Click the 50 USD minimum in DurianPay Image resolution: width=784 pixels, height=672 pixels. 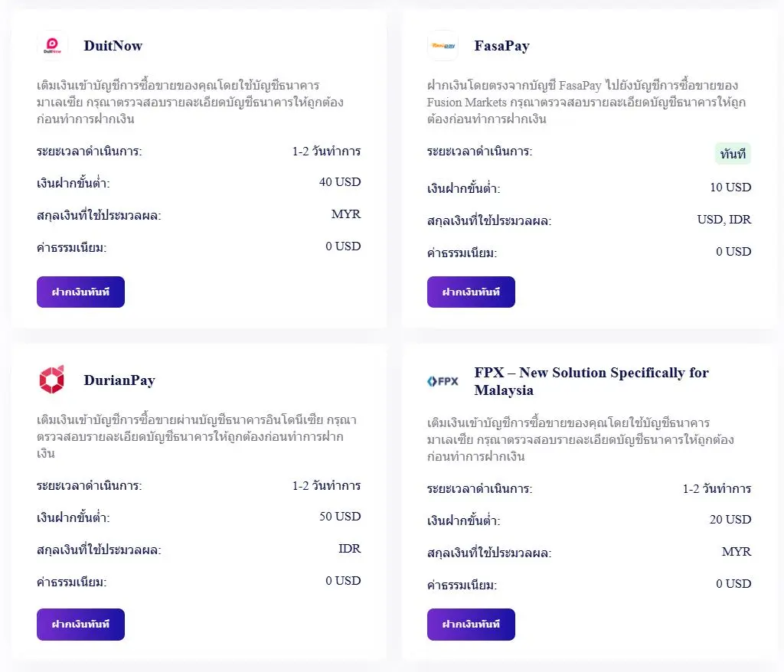tap(340, 517)
